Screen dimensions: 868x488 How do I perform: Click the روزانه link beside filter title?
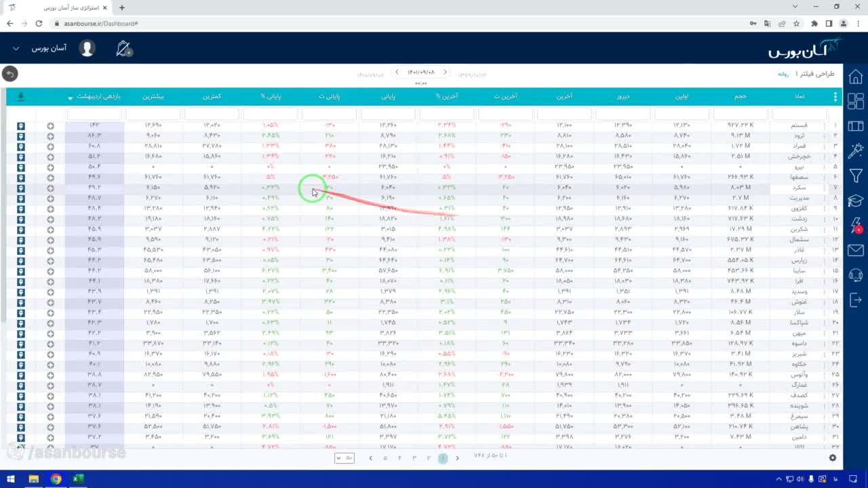(x=783, y=74)
